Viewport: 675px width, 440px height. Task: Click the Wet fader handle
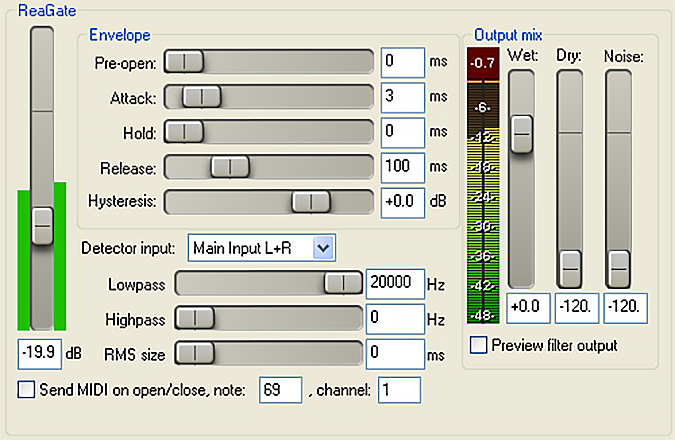click(522, 134)
